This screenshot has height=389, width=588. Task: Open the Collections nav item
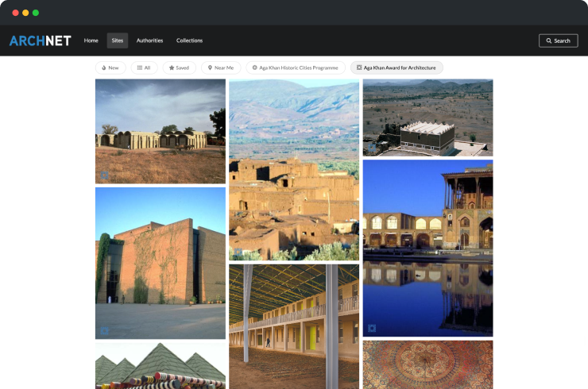pos(189,40)
